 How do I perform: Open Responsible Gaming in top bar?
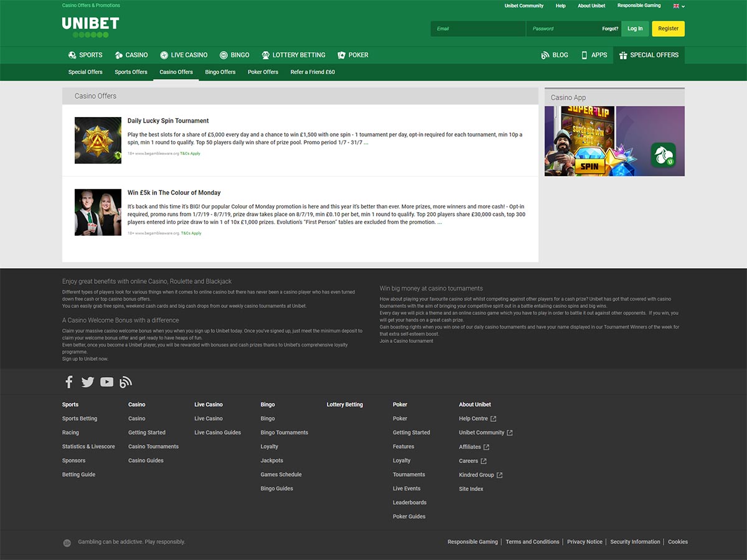point(639,6)
